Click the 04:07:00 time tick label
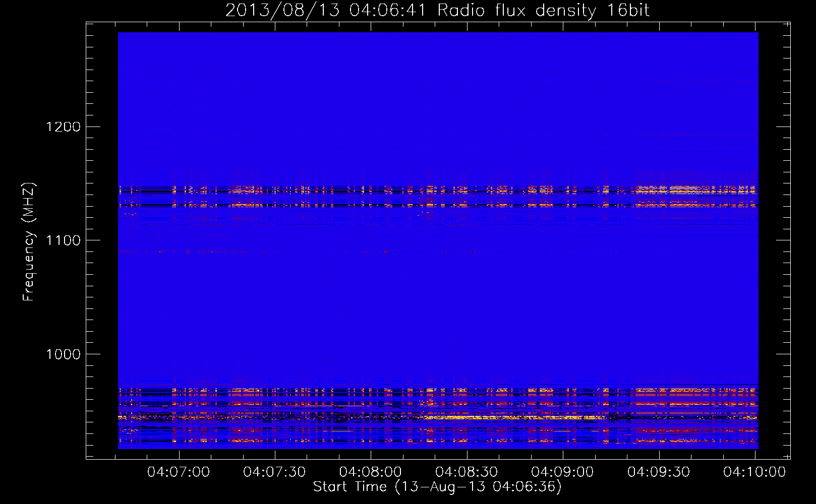 (179, 472)
